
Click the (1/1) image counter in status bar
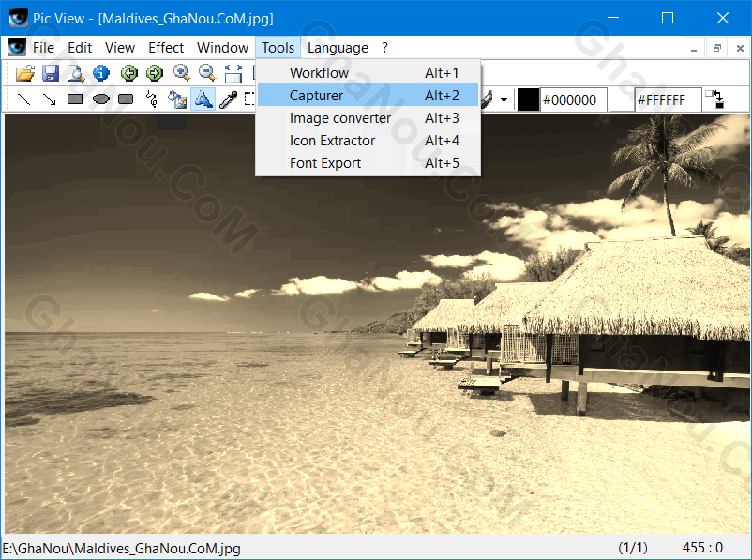633,548
